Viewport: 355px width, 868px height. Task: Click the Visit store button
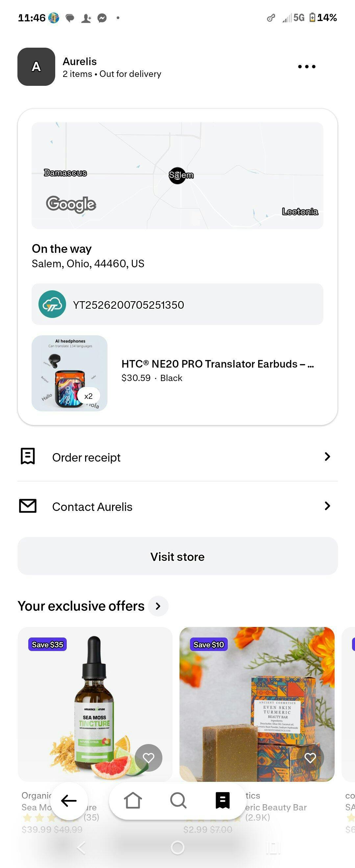click(x=177, y=556)
